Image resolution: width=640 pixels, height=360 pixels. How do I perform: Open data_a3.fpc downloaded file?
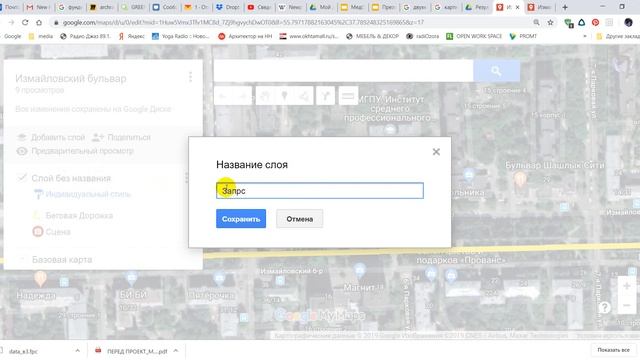click(x=24, y=351)
